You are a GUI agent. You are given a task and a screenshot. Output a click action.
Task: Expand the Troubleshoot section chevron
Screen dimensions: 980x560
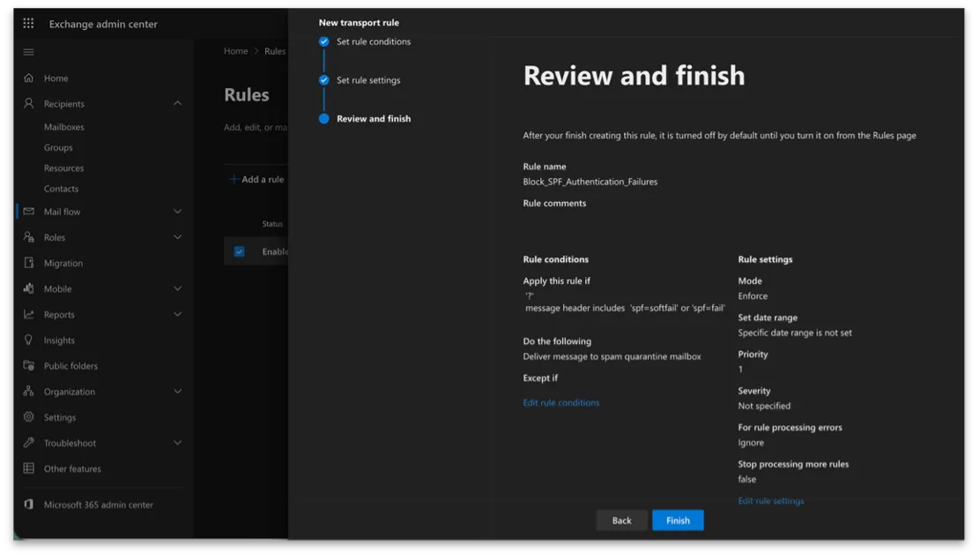point(177,443)
